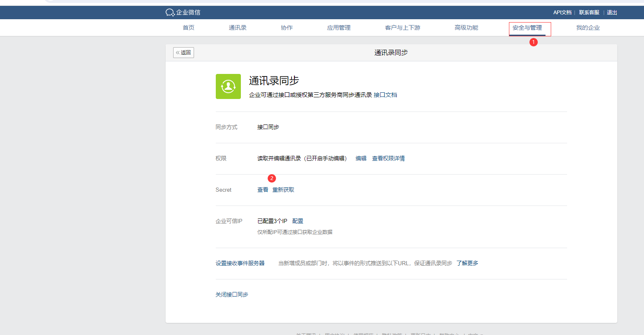Click 查看 to view the Secret
The height and width of the screenshot is (335, 644).
point(263,190)
